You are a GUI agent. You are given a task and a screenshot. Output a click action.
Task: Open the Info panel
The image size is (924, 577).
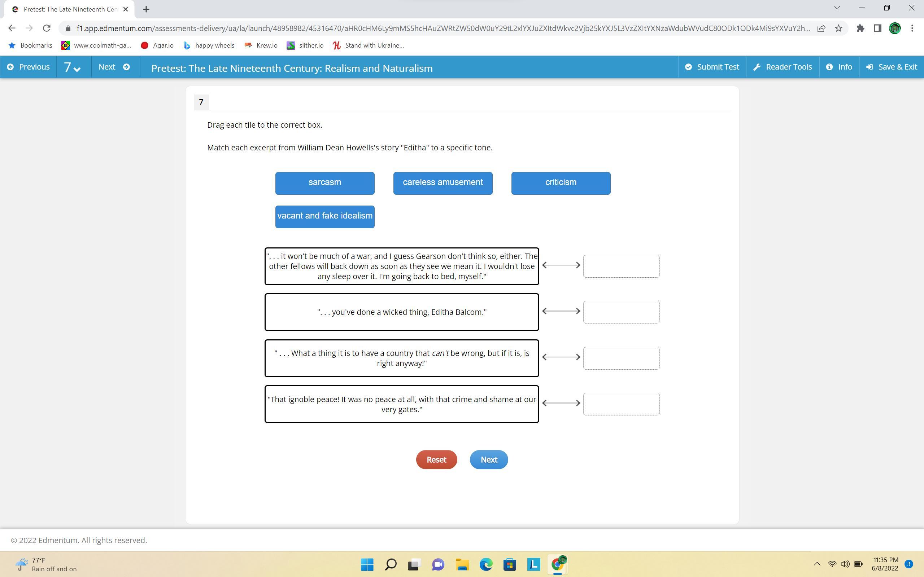839,67
